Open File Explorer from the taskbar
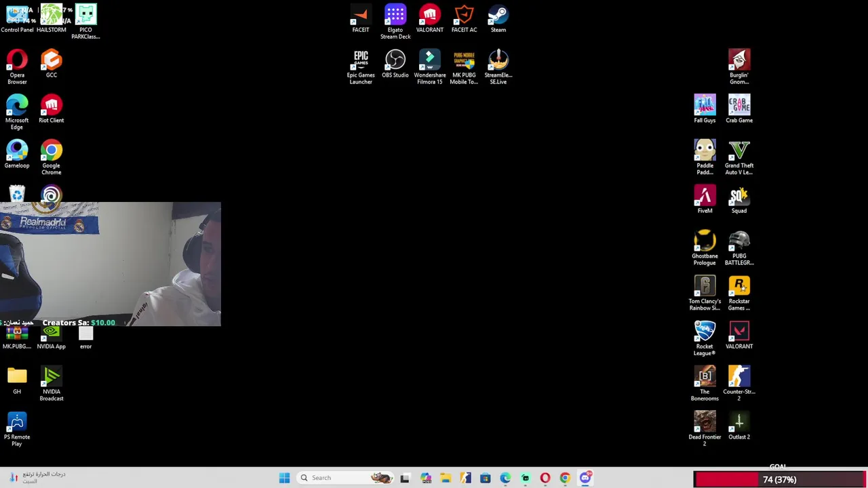 tap(446, 478)
